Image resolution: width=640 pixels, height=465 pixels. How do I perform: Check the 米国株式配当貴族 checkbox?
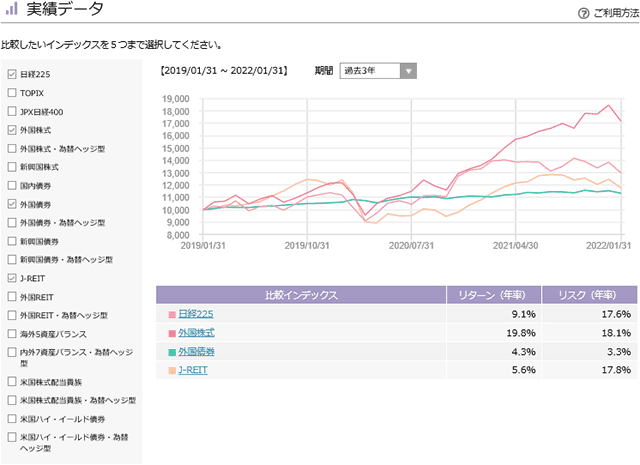(x=12, y=382)
